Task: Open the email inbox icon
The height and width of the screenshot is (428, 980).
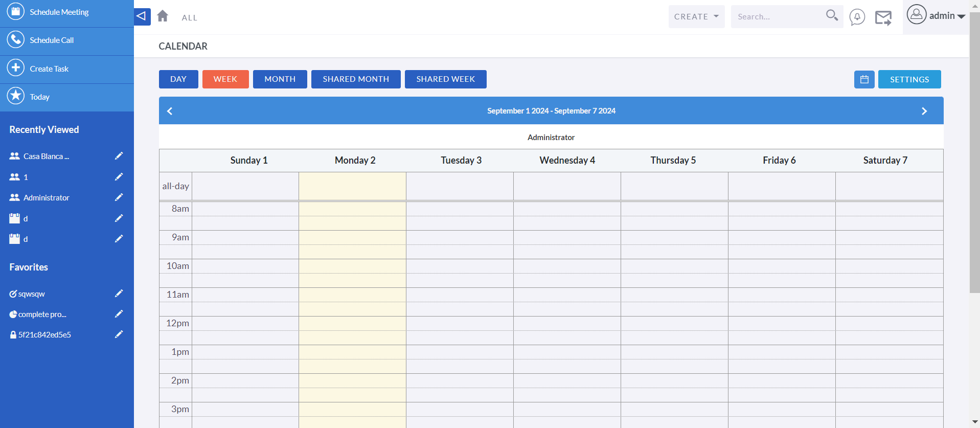Action: (x=883, y=18)
